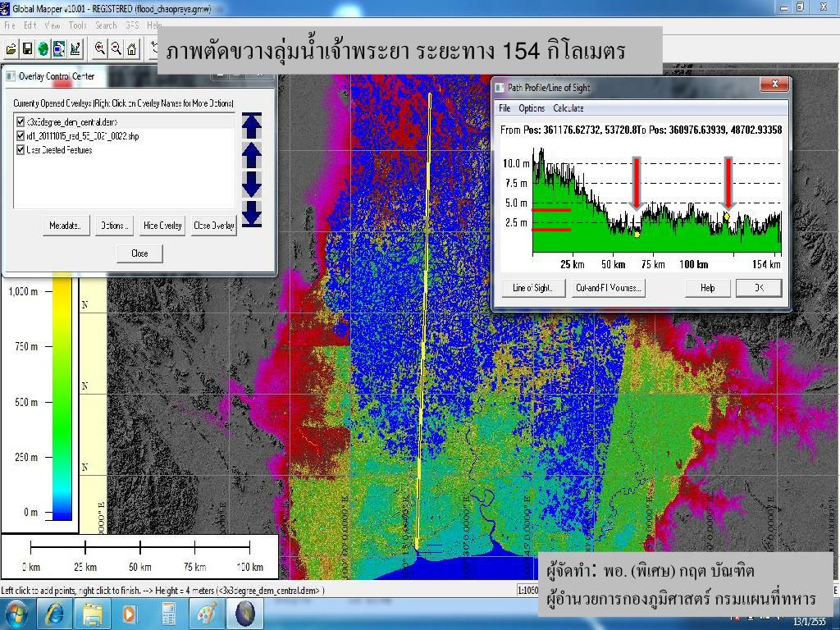This screenshot has width=840, height=630.
Task: Open the Paint taskbar icon
Action: [x=206, y=614]
